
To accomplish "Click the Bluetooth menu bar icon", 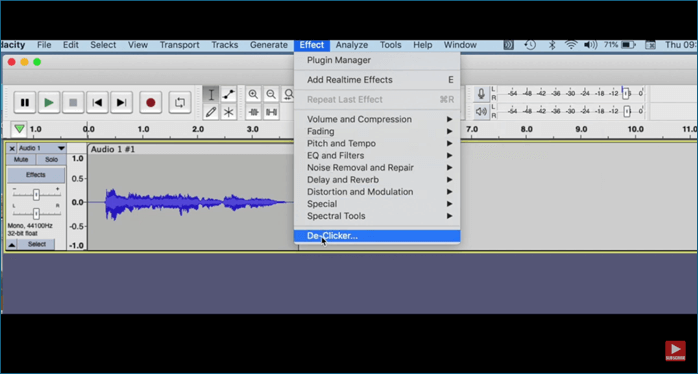I will pos(552,45).
